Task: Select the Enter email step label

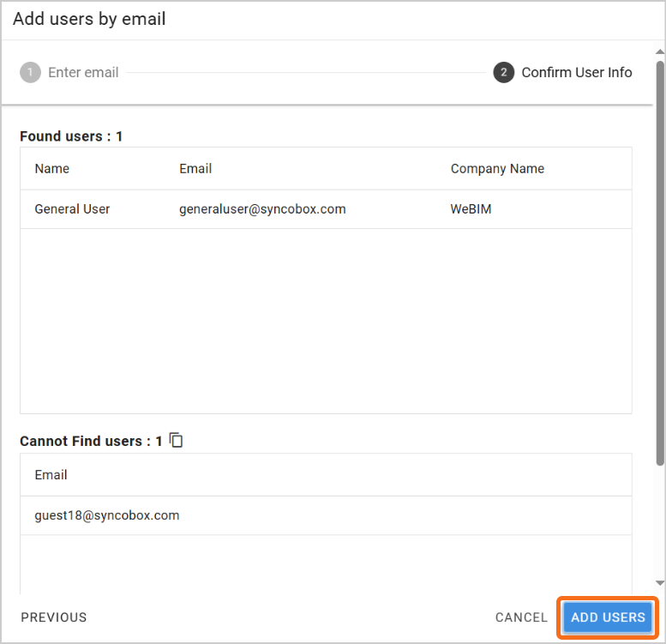Action: (83, 72)
